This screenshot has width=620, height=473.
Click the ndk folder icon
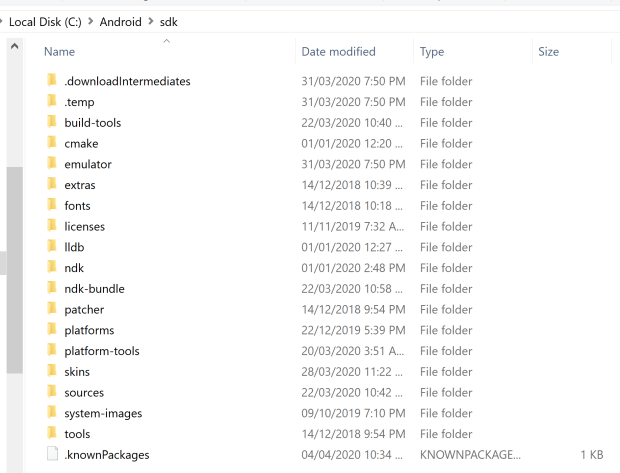(x=52, y=267)
